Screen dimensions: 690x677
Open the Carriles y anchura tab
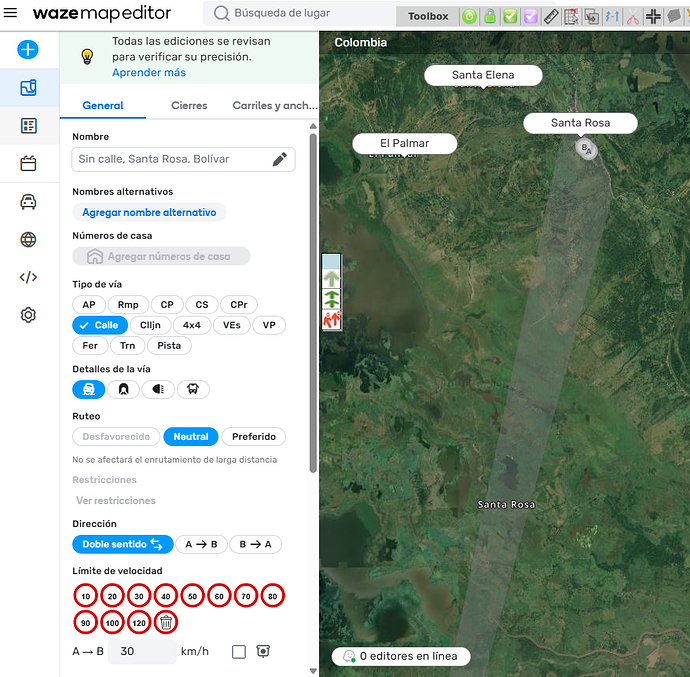274,105
